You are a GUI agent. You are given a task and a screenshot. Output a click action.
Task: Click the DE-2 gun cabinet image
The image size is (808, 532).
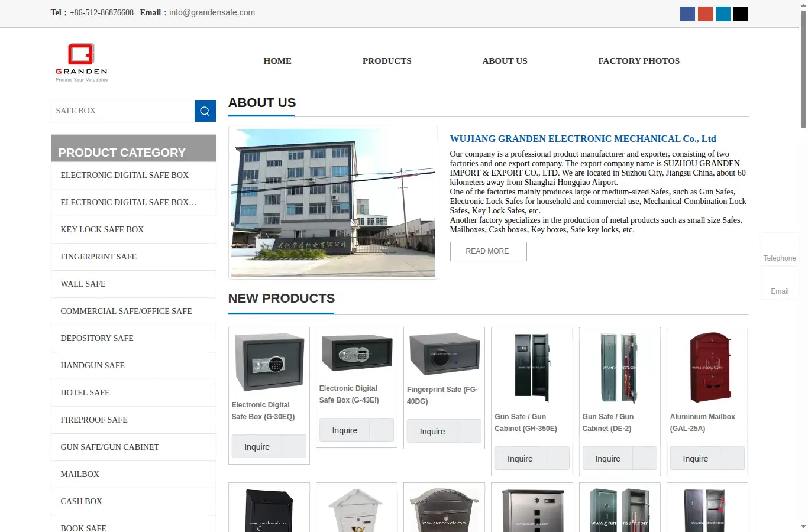click(619, 368)
